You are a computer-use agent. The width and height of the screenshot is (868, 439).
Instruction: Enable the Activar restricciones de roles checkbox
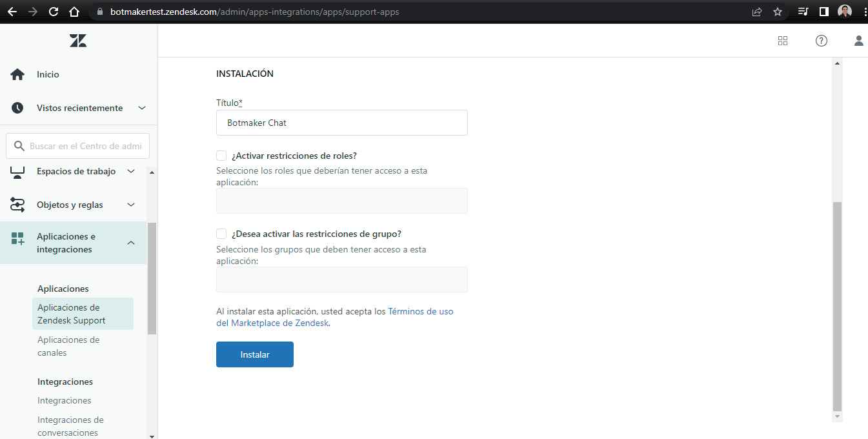221,156
